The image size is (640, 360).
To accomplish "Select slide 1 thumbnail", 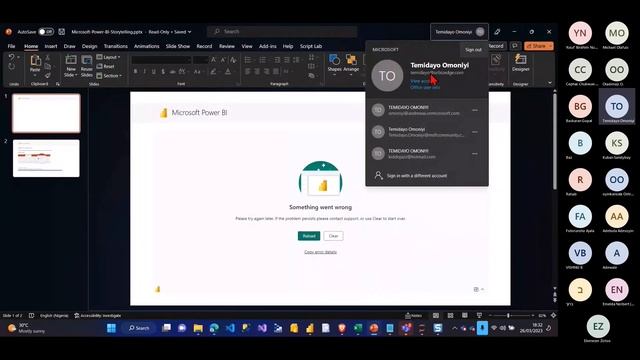I will pyautogui.click(x=46, y=113).
